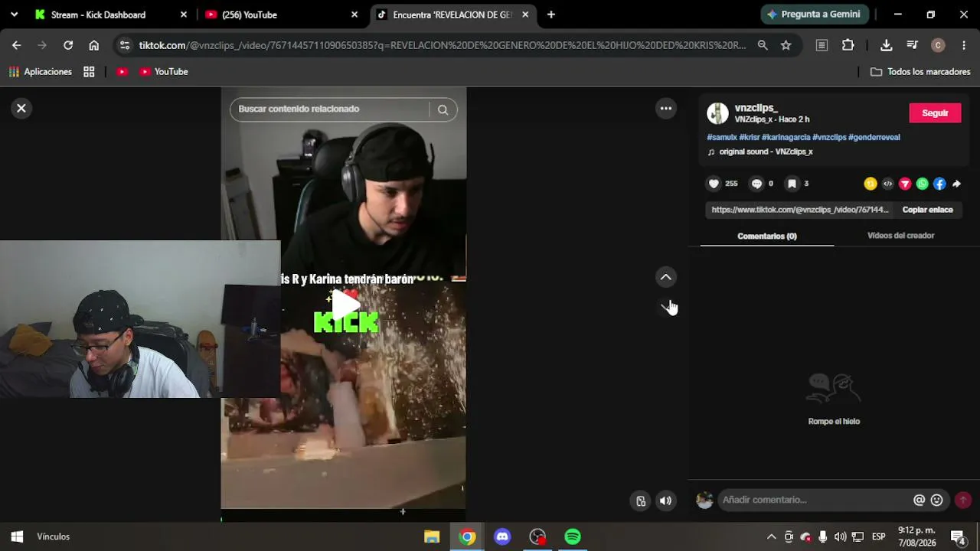The height and width of the screenshot is (551, 980).
Task: Open the zoom magnifier in address bar
Action: pyautogui.click(x=763, y=45)
